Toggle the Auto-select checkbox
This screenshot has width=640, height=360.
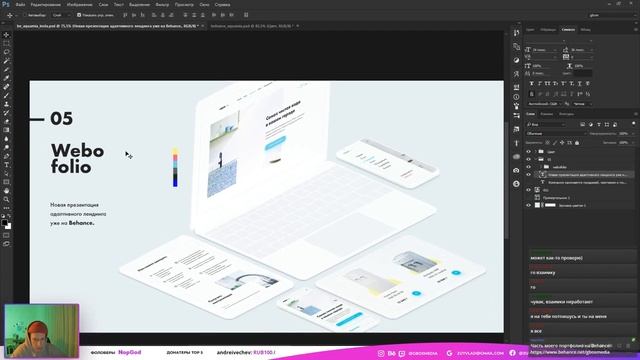point(24,15)
